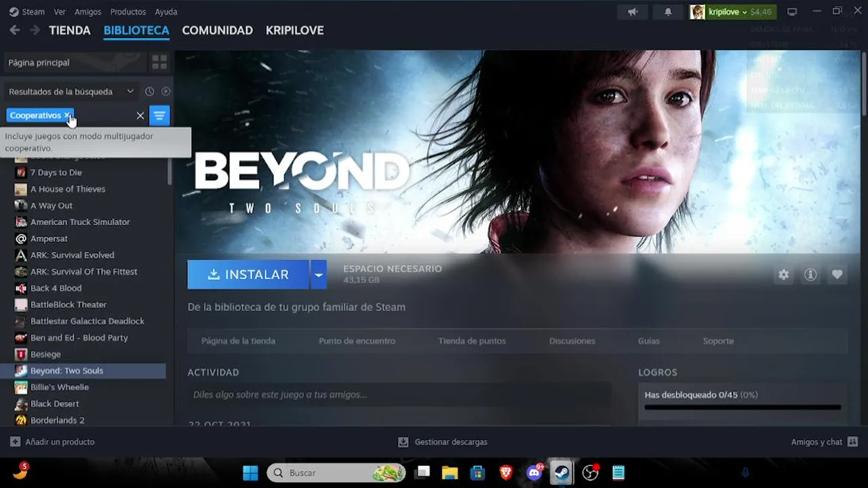Click the achievements 0/45 progress bar
The image size is (868, 488).
click(x=743, y=407)
